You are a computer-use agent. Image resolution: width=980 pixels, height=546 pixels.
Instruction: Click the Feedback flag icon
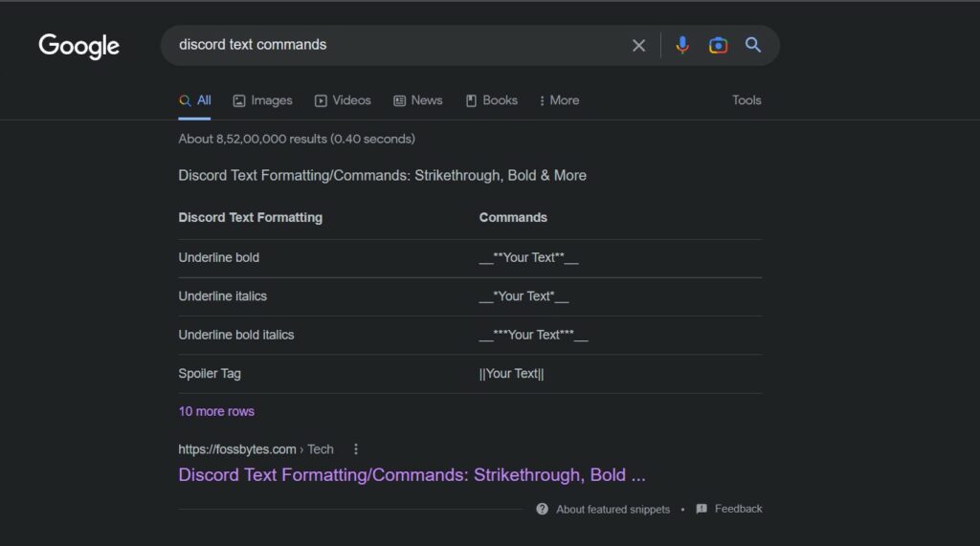[702, 509]
